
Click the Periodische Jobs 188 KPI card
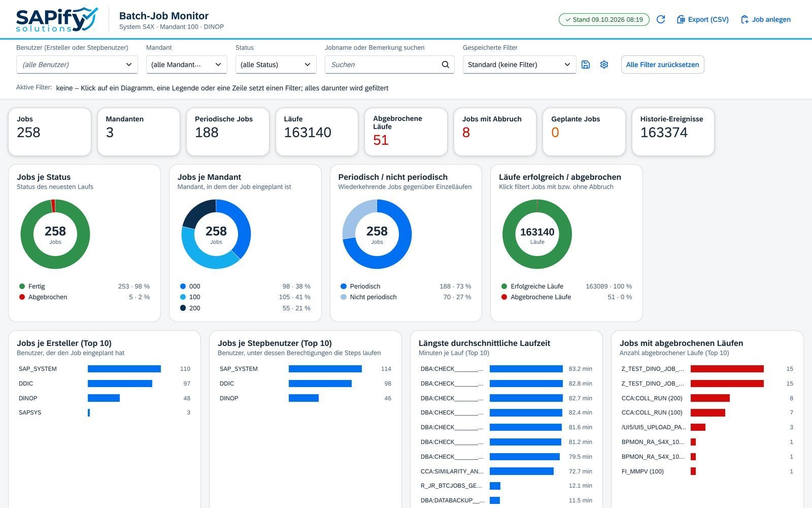click(227, 132)
